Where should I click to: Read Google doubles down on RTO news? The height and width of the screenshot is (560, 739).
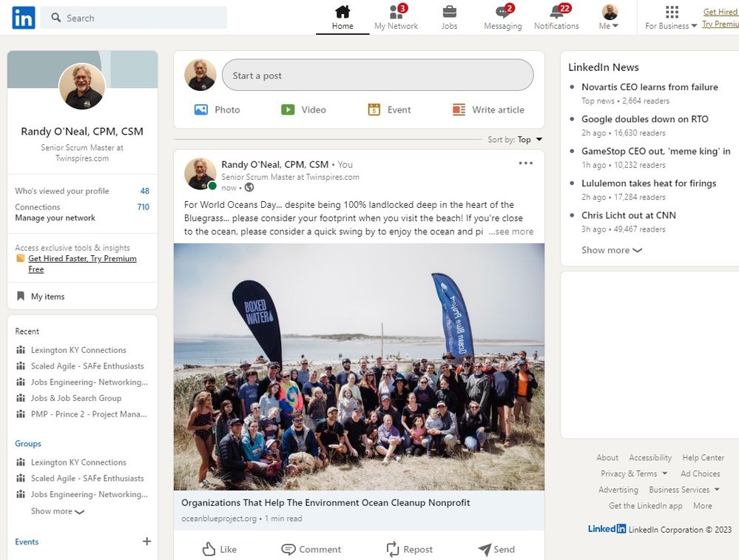tap(645, 119)
